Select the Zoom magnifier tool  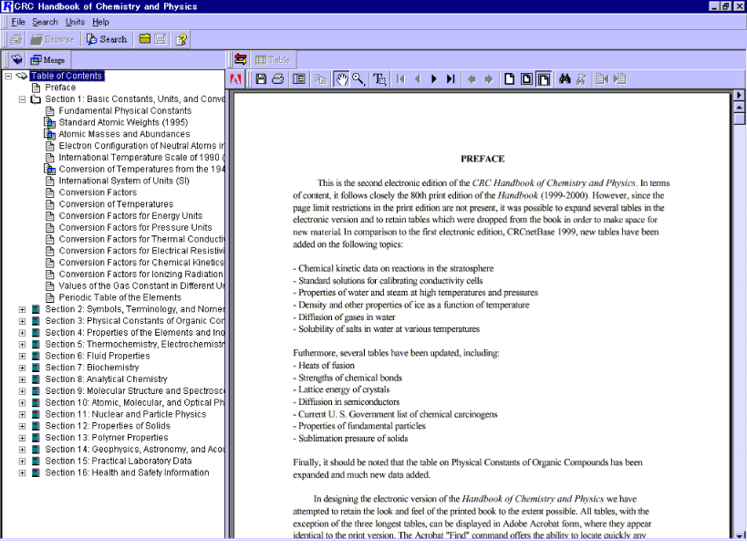coord(358,79)
